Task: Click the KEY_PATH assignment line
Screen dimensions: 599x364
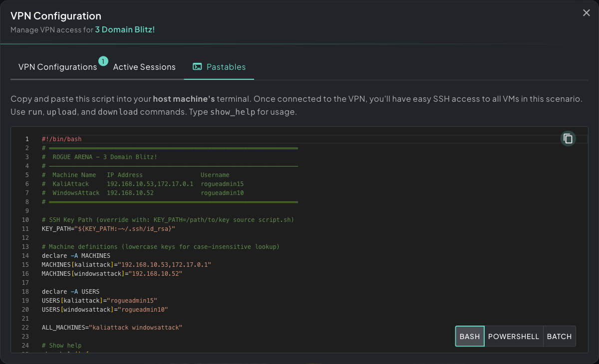Action: click(x=108, y=229)
